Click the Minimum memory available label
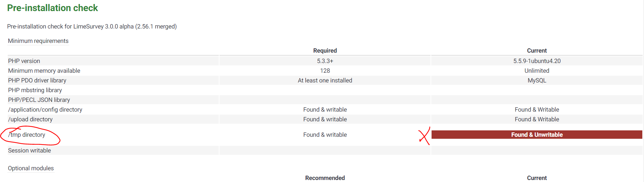Image resolution: width=644 pixels, height=182 pixels. coord(44,71)
